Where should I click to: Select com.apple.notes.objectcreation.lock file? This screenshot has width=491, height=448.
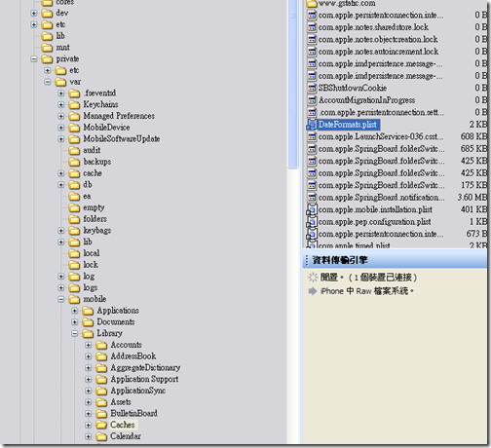[x=378, y=40]
